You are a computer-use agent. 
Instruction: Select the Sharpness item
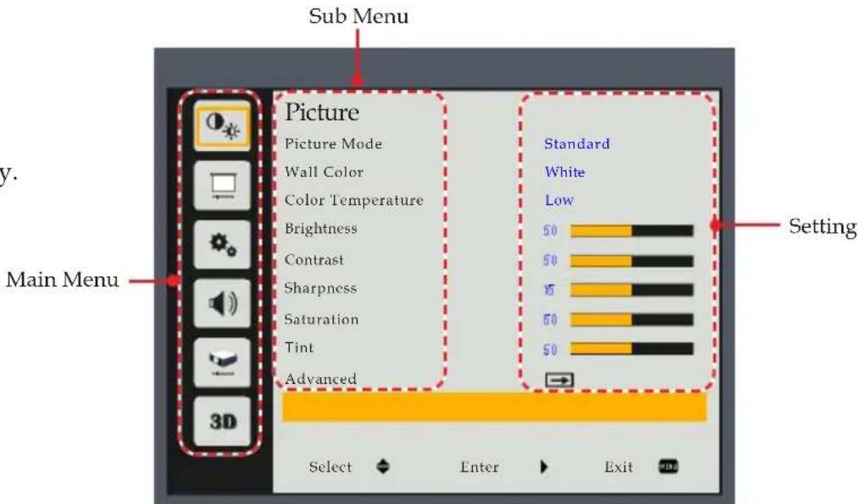coord(320,289)
